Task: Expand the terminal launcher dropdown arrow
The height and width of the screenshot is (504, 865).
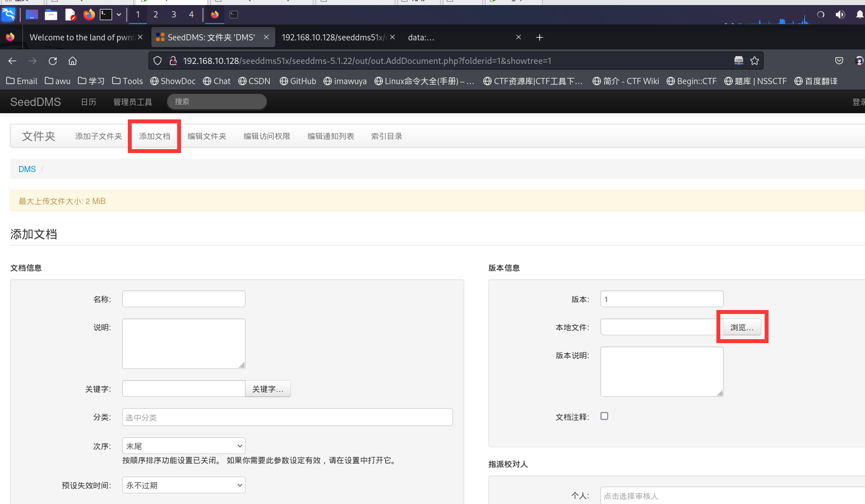Action: pos(119,15)
